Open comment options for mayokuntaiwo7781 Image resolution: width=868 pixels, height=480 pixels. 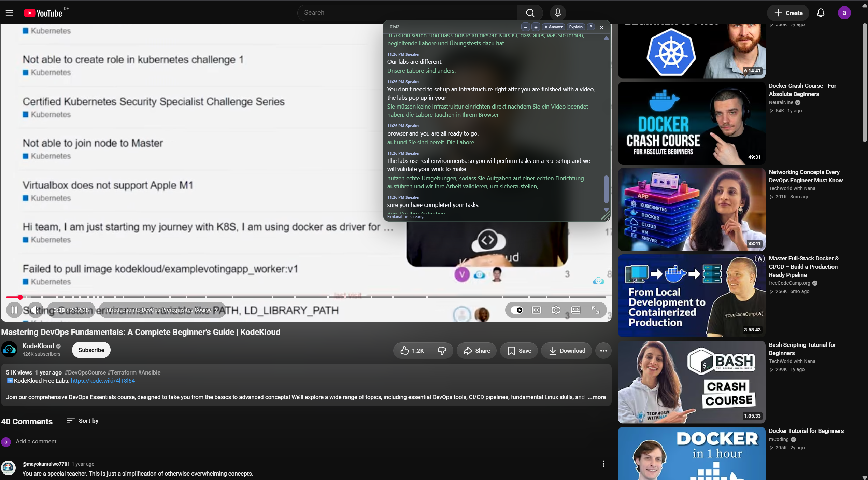click(603, 464)
